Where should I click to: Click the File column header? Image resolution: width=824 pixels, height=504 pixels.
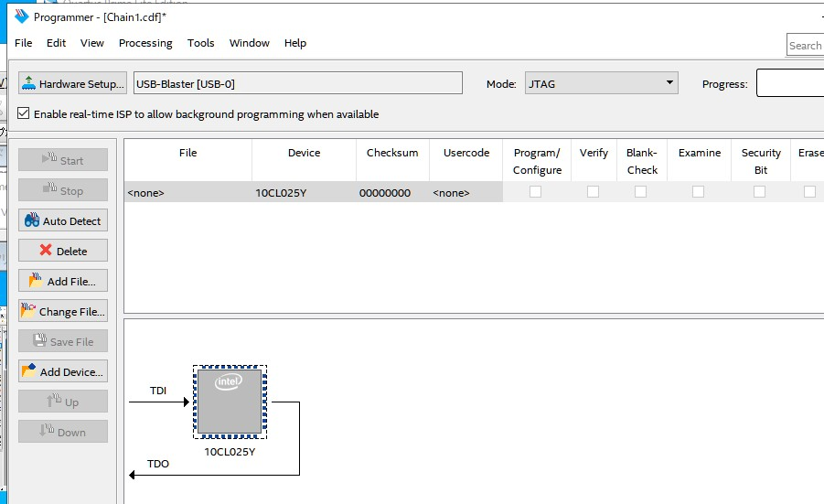point(188,160)
